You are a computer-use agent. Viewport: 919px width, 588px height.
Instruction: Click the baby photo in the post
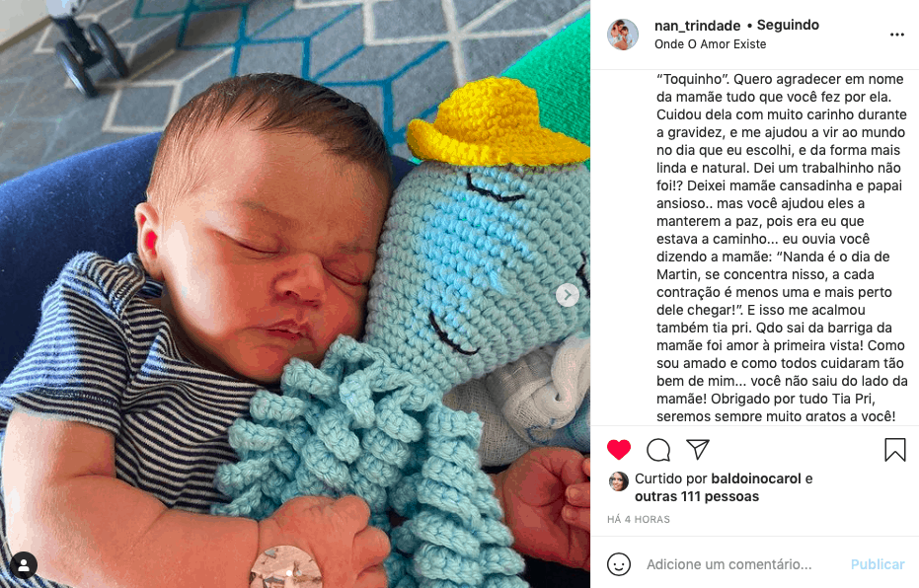point(295,294)
